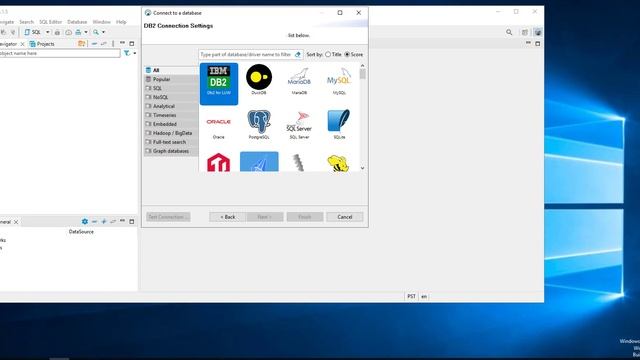Screen dimensions: 640x360
Task: Click the PST timezone in status bar
Action: coord(411,296)
